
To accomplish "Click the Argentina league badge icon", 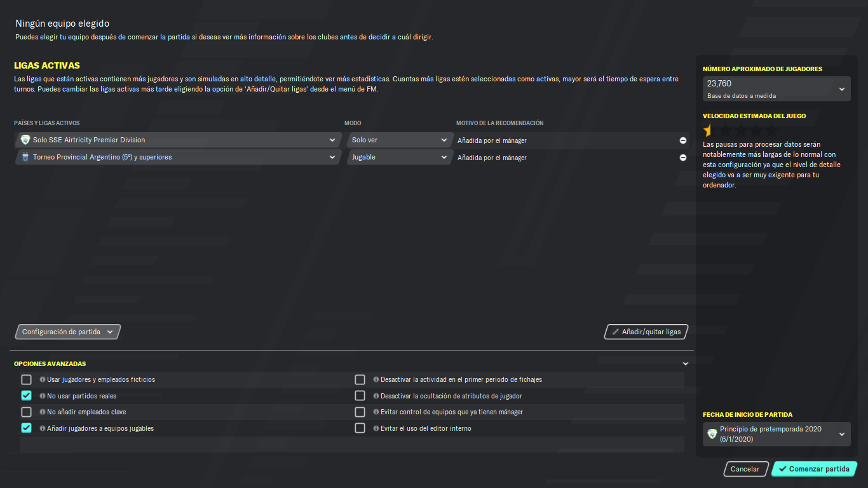I will click(x=25, y=157).
